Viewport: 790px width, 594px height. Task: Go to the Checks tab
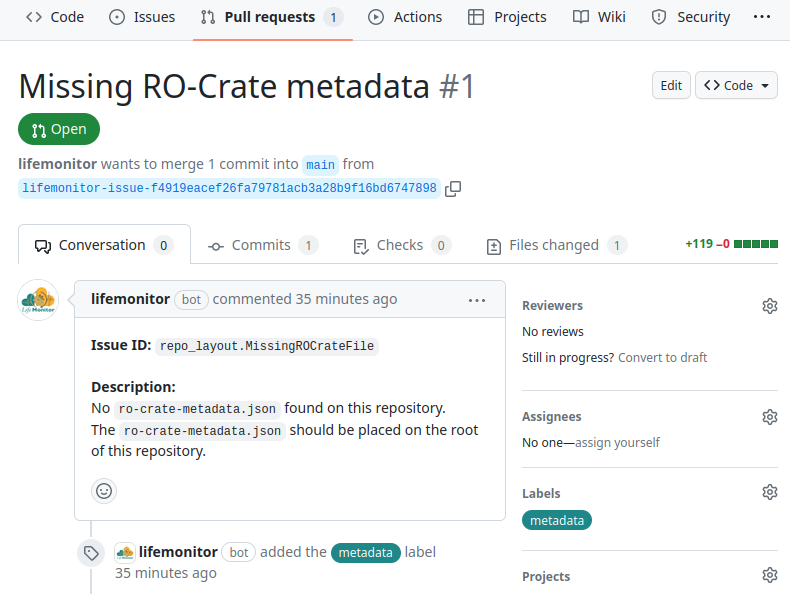pyautogui.click(x=402, y=245)
